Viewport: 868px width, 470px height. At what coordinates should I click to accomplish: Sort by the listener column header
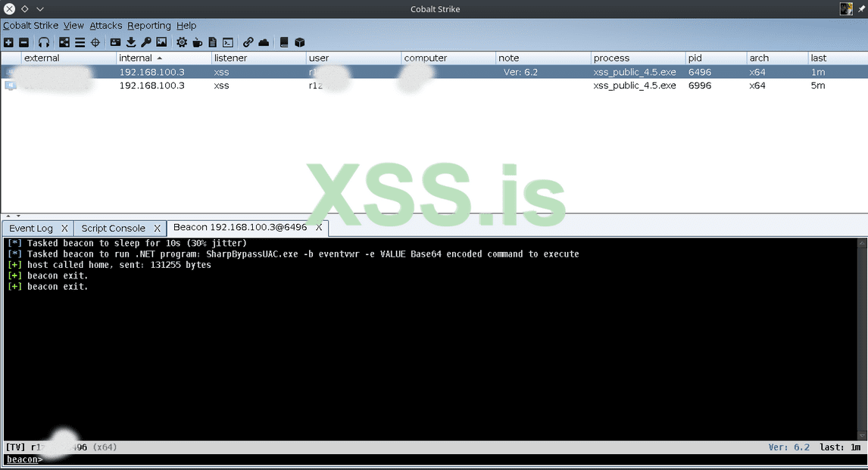point(258,58)
